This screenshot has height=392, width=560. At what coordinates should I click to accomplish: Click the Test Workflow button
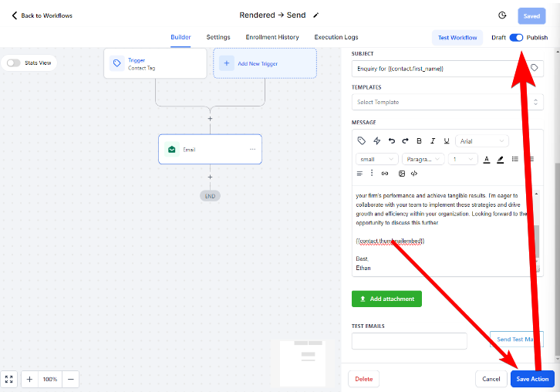[457, 38]
